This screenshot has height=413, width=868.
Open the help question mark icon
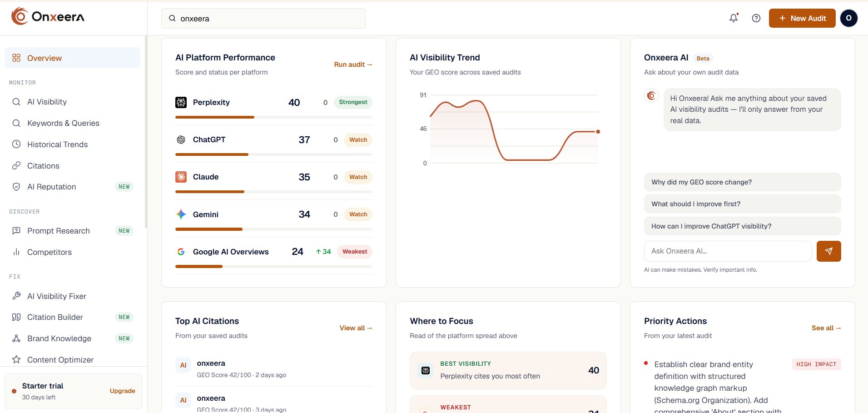pos(756,18)
